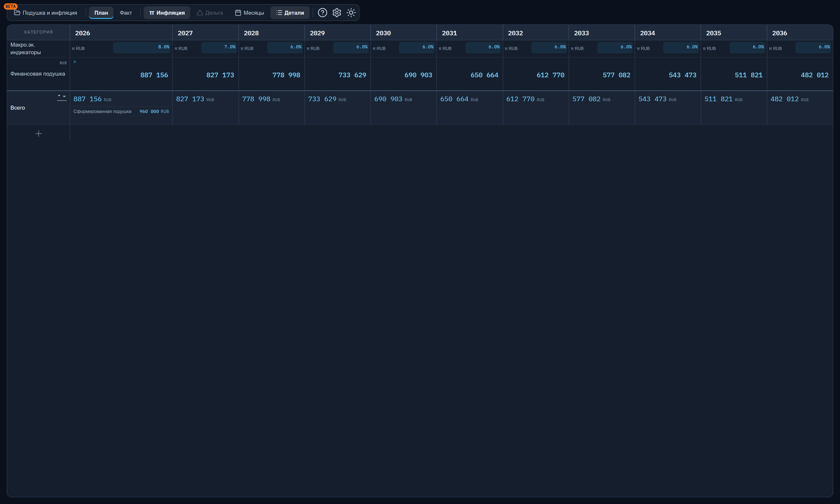Open the Всего row dropdown arrow
The height and width of the screenshot is (504, 840).
[64, 96]
